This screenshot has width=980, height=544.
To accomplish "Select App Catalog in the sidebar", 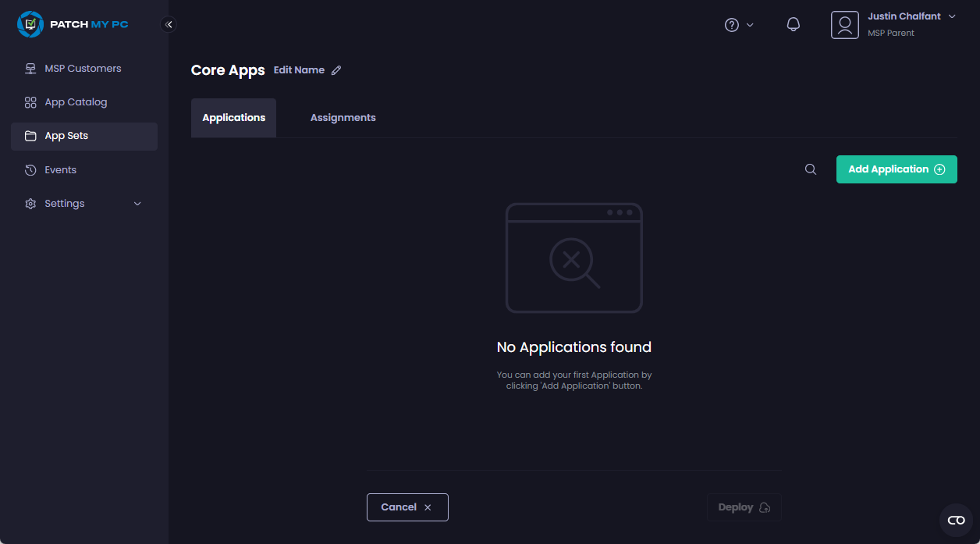I will (x=76, y=101).
